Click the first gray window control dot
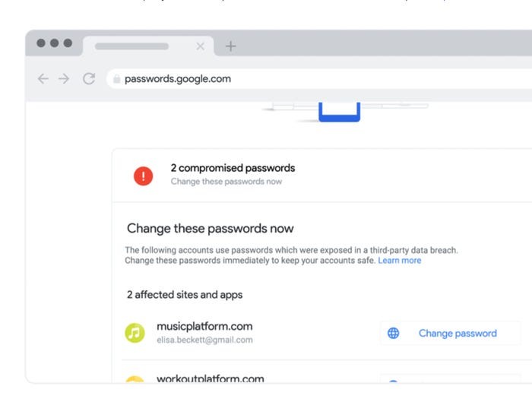The width and height of the screenshot is (532, 399). (41, 43)
